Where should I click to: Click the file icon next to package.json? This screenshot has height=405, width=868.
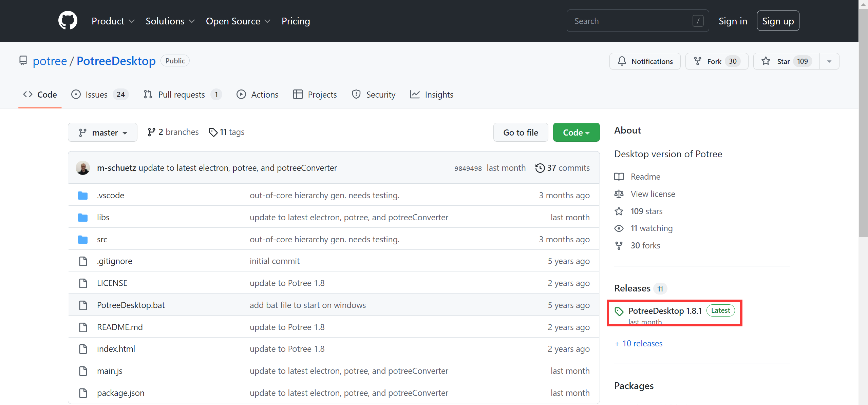[x=83, y=393]
